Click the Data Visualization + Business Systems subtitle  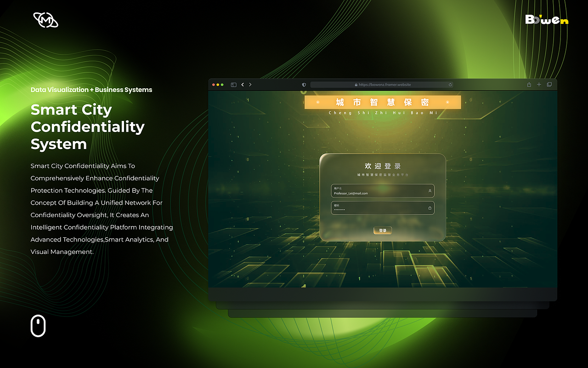click(91, 90)
